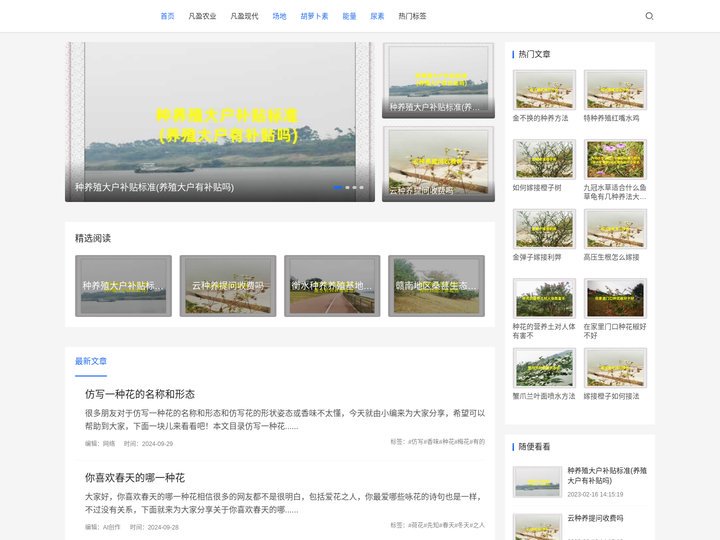Image resolution: width=720 pixels, height=540 pixels.
Task: Select the last carousel indicator dot
Action: pos(361,187)
